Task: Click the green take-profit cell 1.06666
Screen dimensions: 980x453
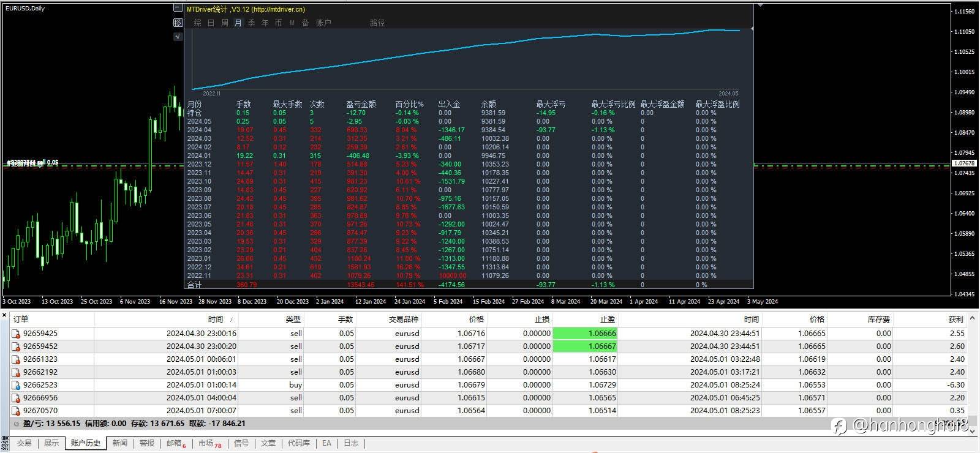Action: [585, 334]
